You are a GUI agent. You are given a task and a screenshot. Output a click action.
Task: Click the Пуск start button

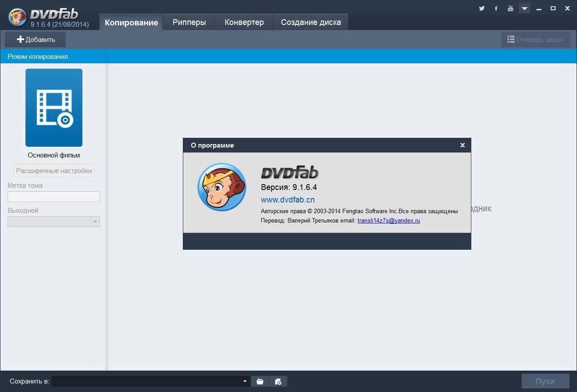click(545, 381)
